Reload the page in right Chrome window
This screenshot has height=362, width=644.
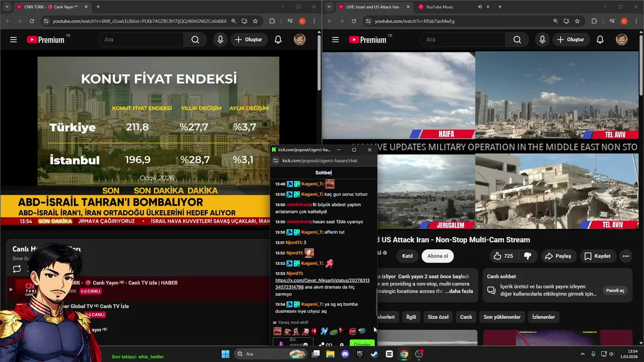(x=354, y=21)
